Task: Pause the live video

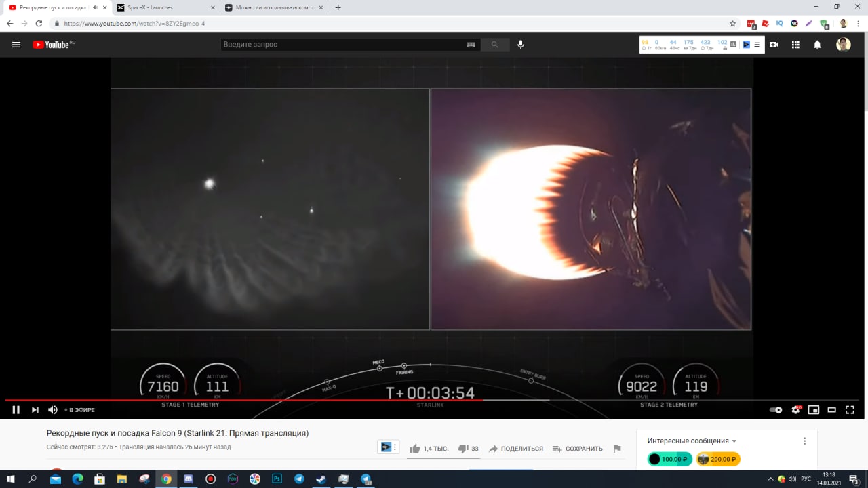Action: pyautogui.click(x=16, y=409)
